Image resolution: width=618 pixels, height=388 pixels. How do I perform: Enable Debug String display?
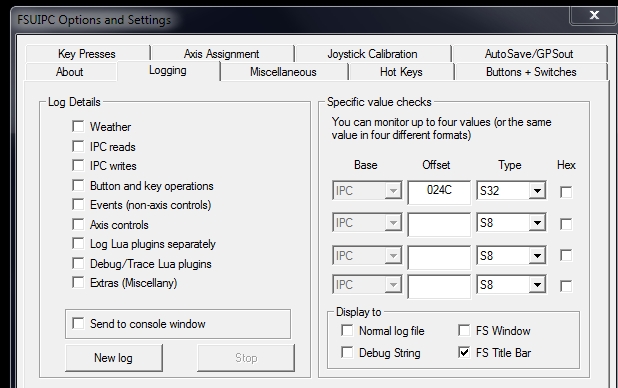(347, 353)
